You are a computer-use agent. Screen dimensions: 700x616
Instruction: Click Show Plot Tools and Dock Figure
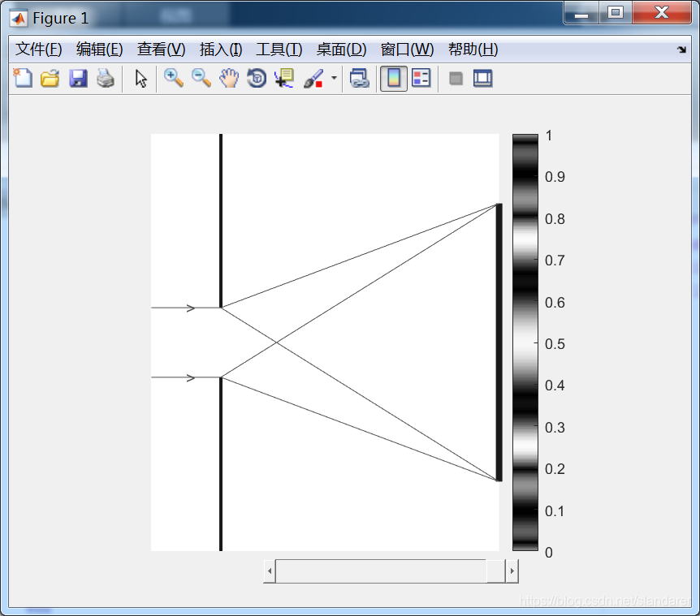click(482, 78)
